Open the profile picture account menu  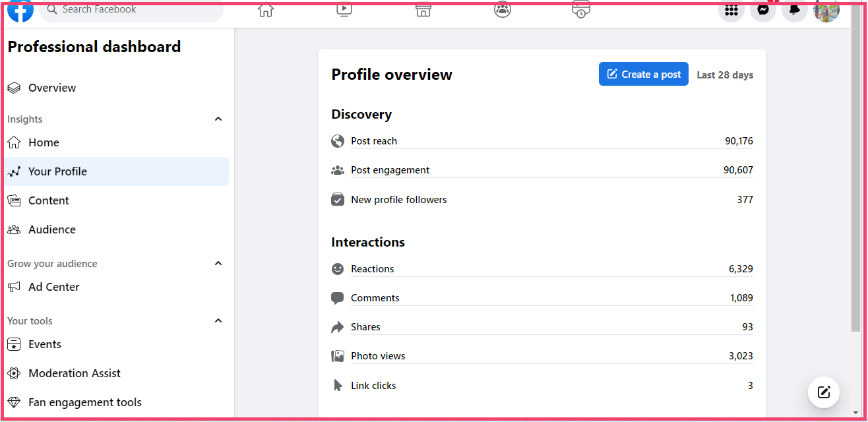point(826,11)
